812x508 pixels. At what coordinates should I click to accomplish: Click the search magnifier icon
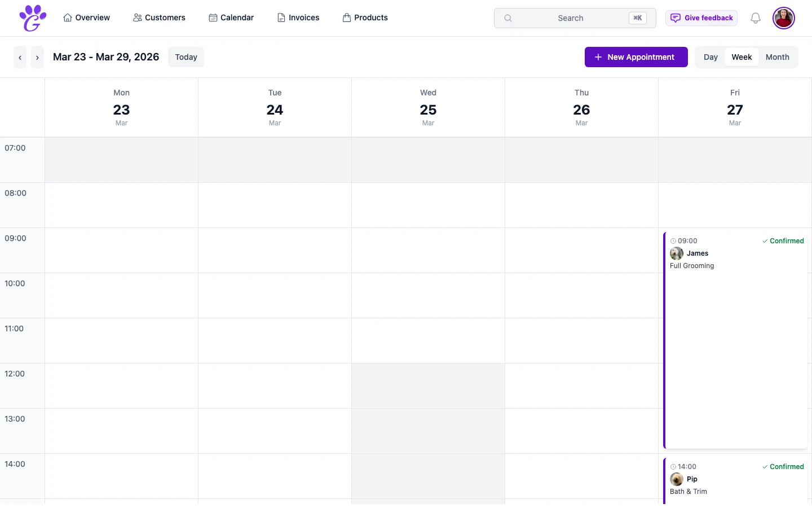coord(507,18)
